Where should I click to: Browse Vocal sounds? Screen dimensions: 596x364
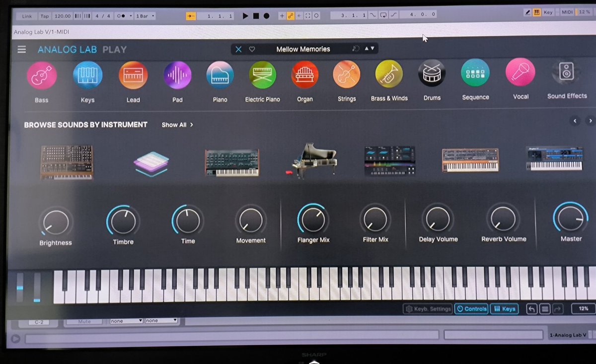pos(521,72)
